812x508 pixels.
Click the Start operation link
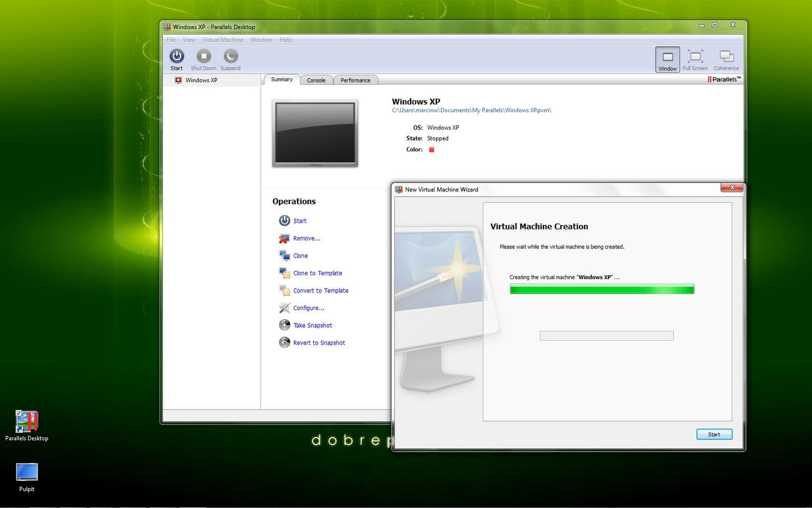[x=300, y=221]
